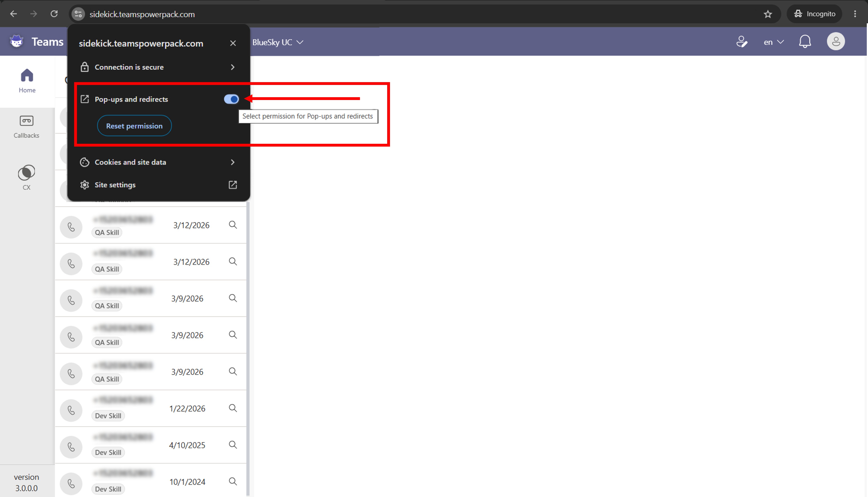868x497 pixels.
Task: Select the 1/22/2026 date text
Action: pos(187,409)
